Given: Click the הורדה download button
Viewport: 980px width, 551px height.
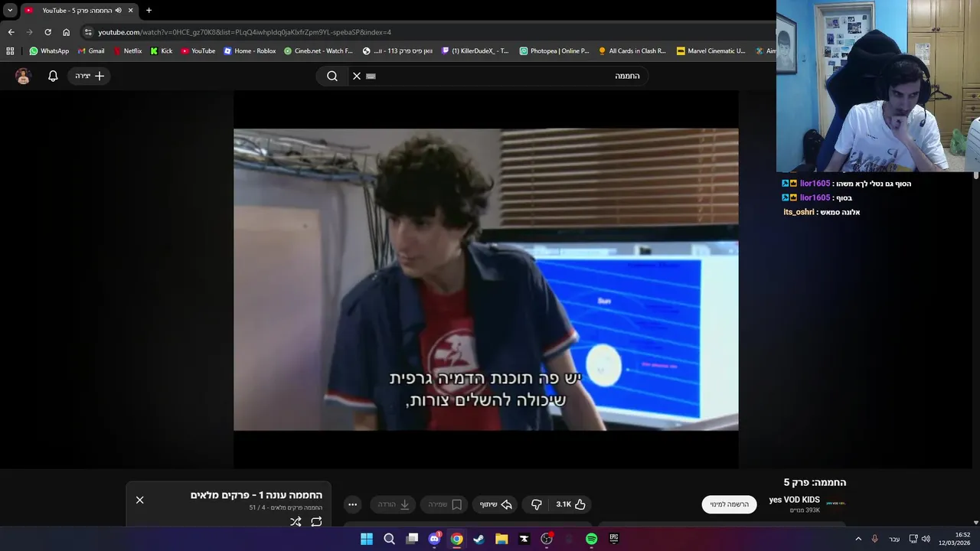Looking at the screenshot, I should [x=393, y=504].
